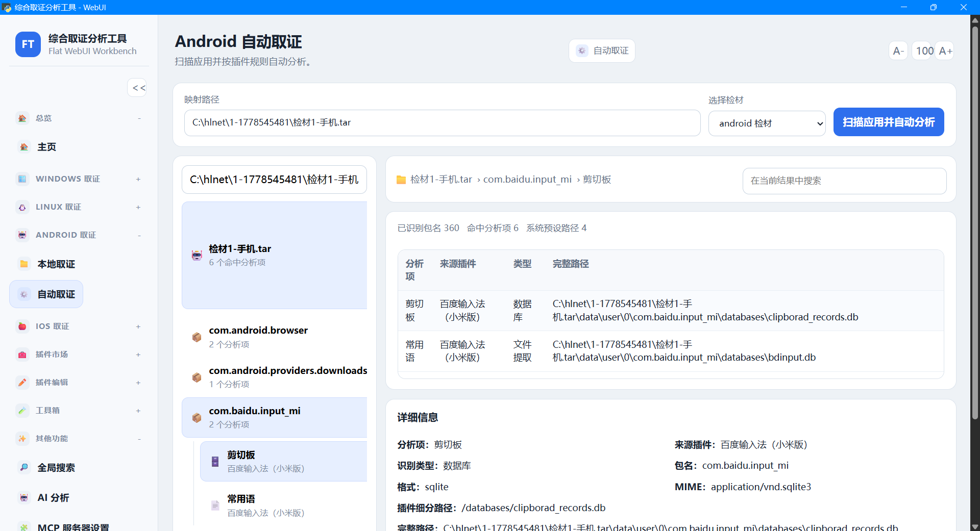Screen dimensions: 980x531
Task: Click the 自动取证 header chip
Action: tap(602, 50)
